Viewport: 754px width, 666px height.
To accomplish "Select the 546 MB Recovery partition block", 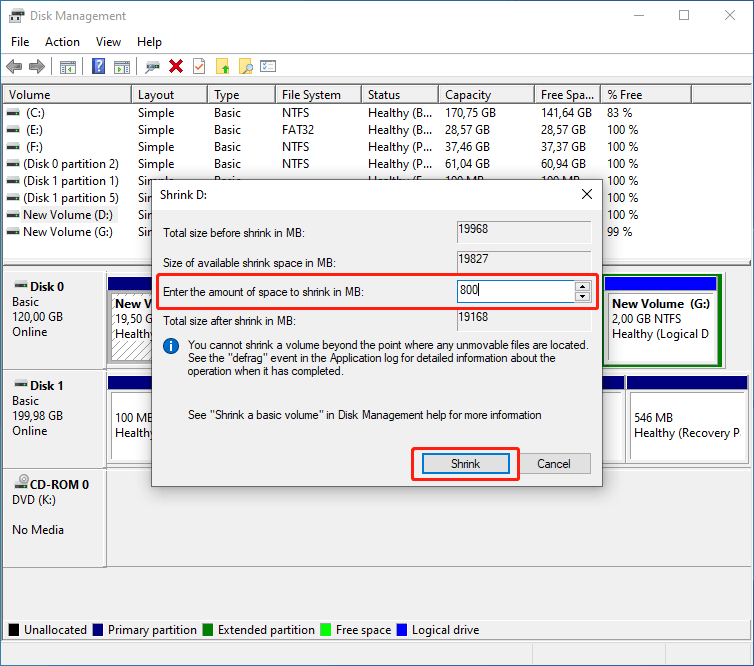I will click(687, 420).
